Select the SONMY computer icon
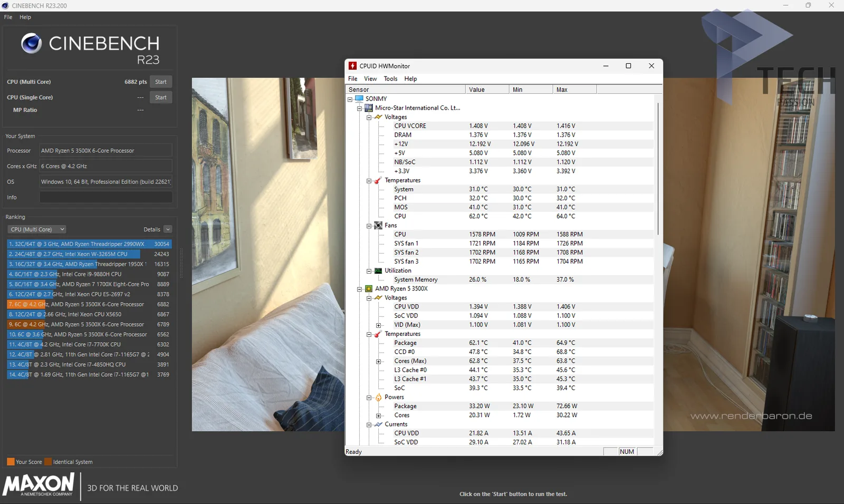The width and height of the screenshot is (844, 504). pos(359,99)
